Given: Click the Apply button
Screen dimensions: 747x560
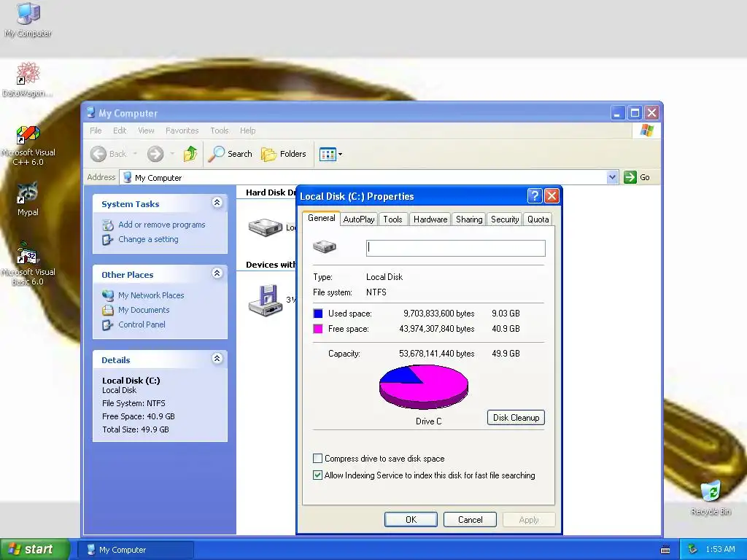Looking at the screenshot, I should 529,519.
